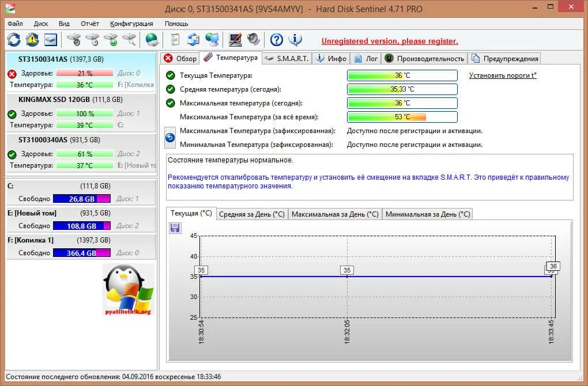Select the Текущая (°C) chart tab

tap(191, 213)
